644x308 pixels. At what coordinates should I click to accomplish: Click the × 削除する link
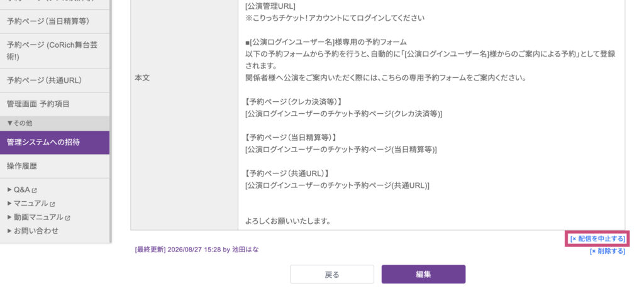[608, 251]
